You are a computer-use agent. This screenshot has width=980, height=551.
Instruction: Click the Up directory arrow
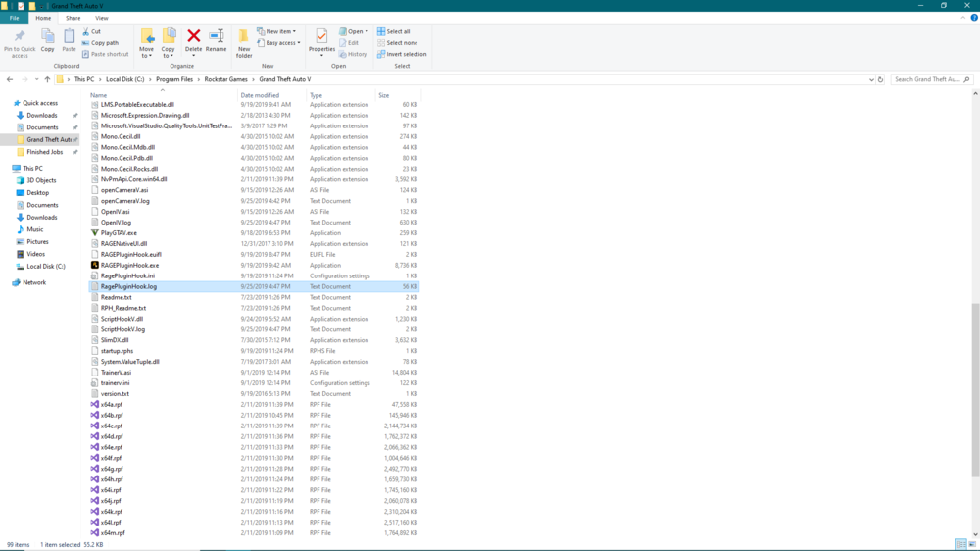click(47, 79)
